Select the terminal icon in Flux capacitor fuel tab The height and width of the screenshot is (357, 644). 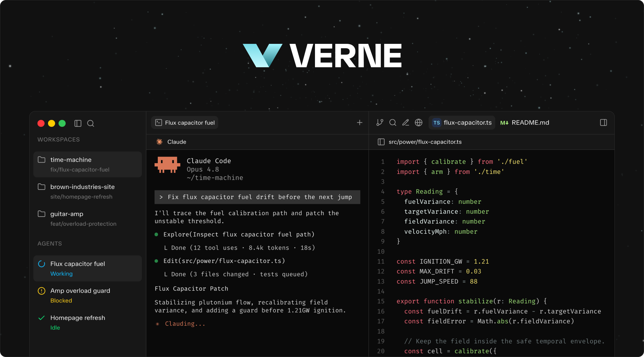[159, 123]
